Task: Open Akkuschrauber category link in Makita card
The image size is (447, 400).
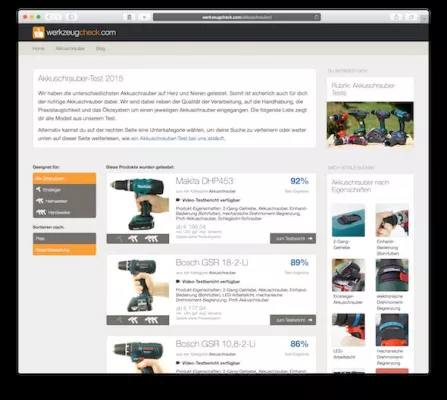Action: (x=222, y=191)
